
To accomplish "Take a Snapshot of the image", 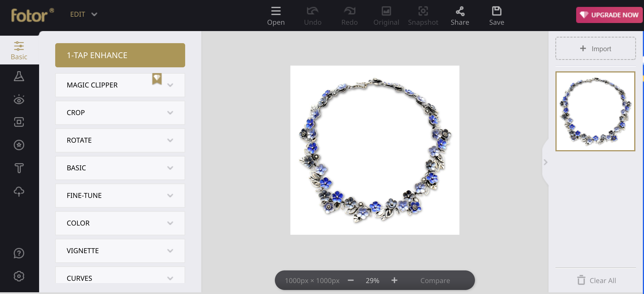I will point(423,15).
